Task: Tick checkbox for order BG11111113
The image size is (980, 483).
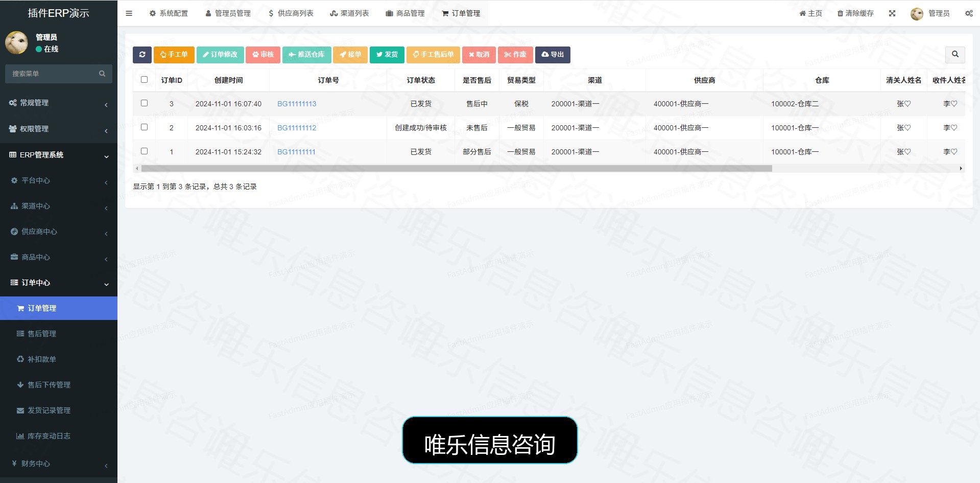Action: [144, 103]
